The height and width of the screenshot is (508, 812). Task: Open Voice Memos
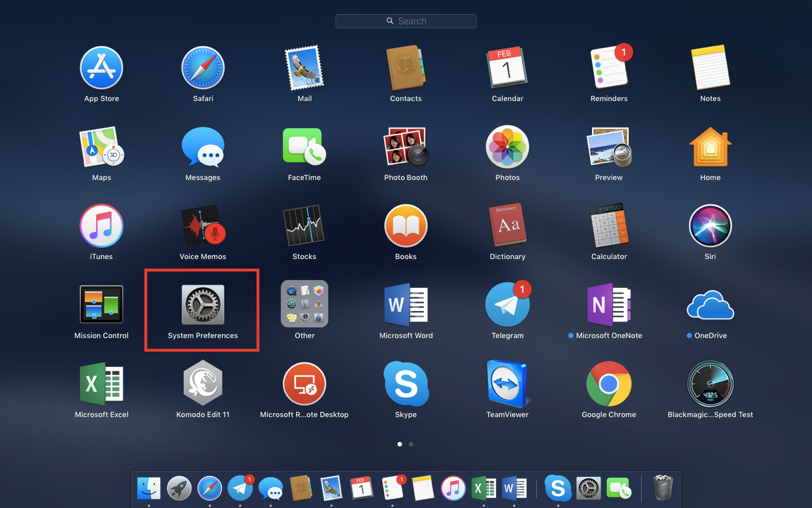click(x=203, y=226)
